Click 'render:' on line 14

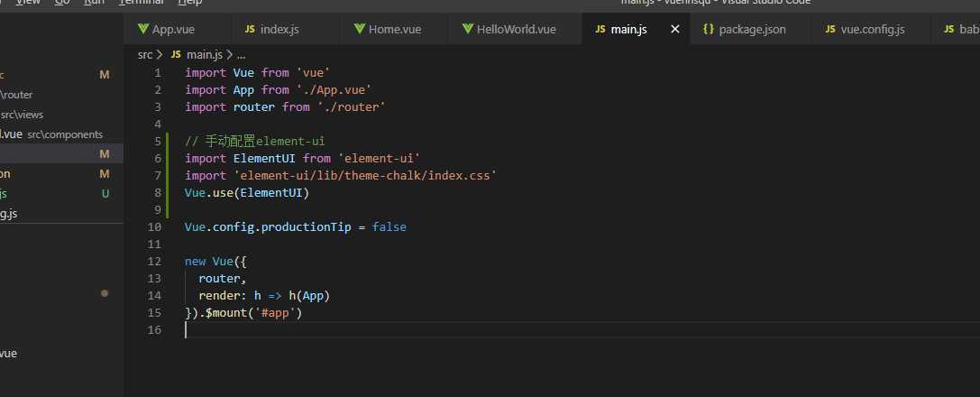pyautogui.click(x=223, y=295)
